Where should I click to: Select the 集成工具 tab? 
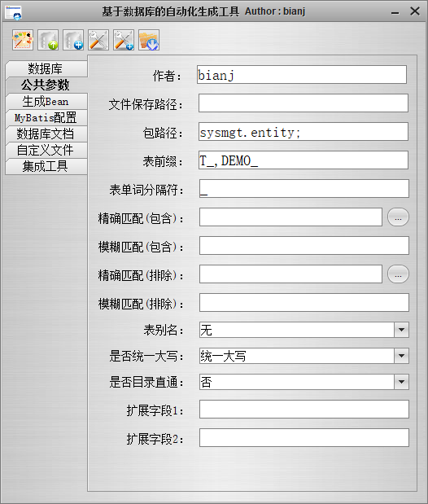[46, 166]
